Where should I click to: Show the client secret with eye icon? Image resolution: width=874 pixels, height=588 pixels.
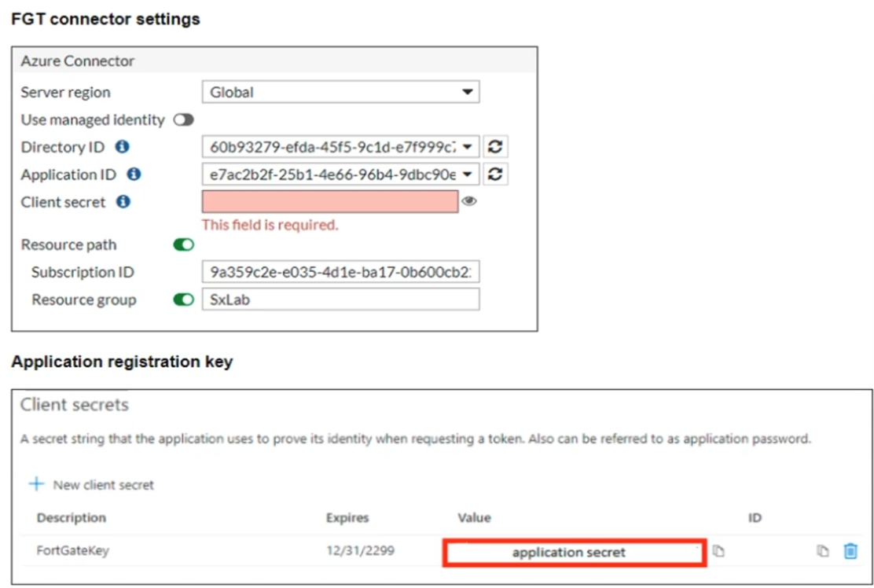[469, 202]
